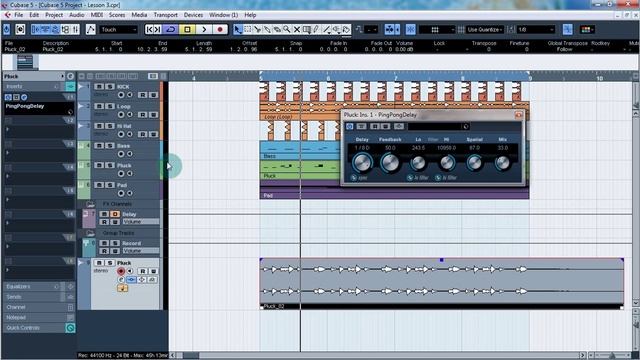This screenshot has height=360, width=640.
Task: Select the Zoom magnifier tool
Action: click(x=287, y=29)
